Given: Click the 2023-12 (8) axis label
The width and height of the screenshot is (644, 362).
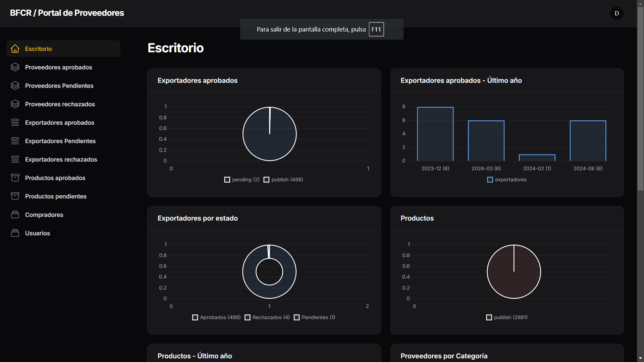Looking at the screenshot, I should click(x=435, y=168).
